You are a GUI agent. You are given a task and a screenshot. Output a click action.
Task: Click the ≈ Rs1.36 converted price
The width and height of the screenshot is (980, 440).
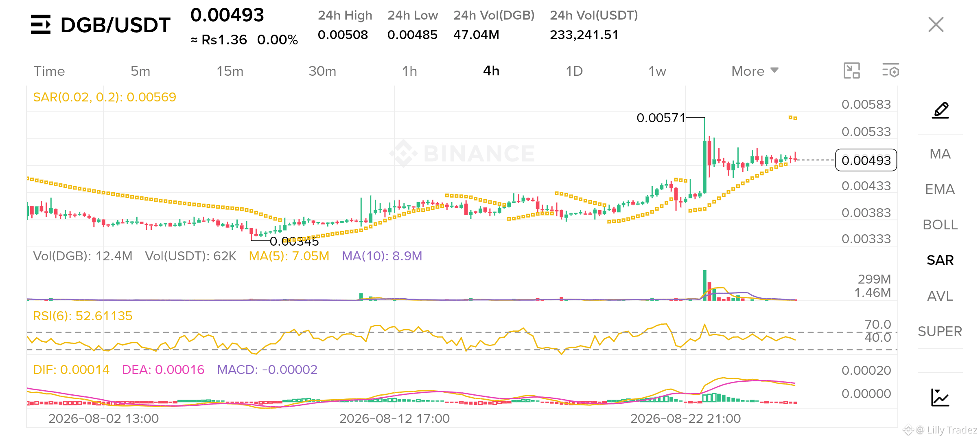tap(219, 40)
